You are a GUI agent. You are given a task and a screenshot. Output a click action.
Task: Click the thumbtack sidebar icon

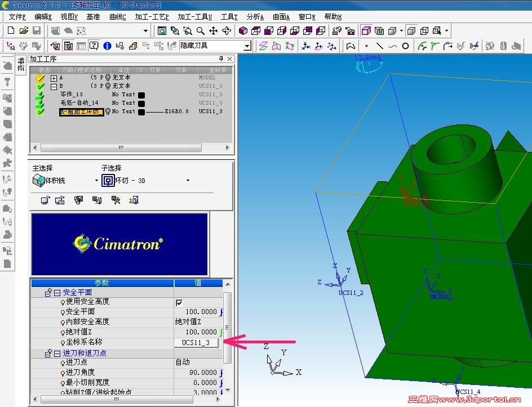(x=7, y=82)
